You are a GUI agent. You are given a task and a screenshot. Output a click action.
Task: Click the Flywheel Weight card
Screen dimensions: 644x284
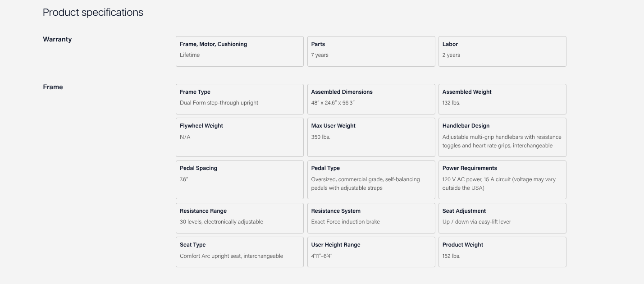click(x=239, y=137)
